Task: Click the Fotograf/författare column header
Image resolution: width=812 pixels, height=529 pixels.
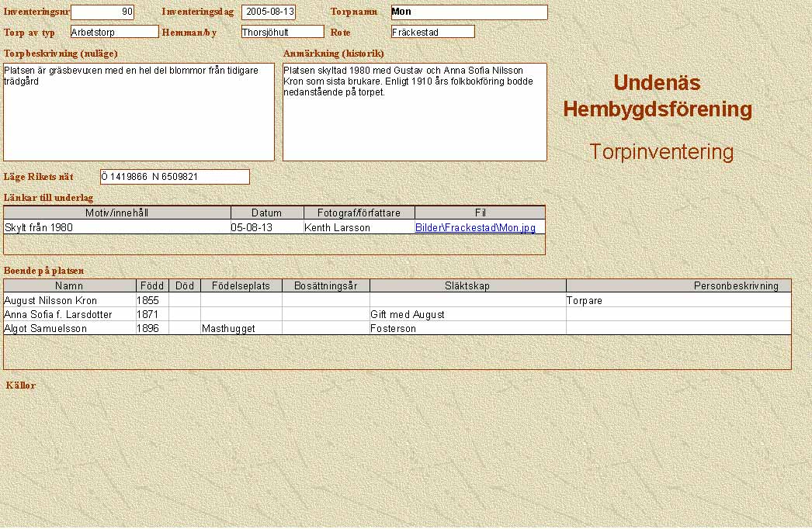Action: 359,213
